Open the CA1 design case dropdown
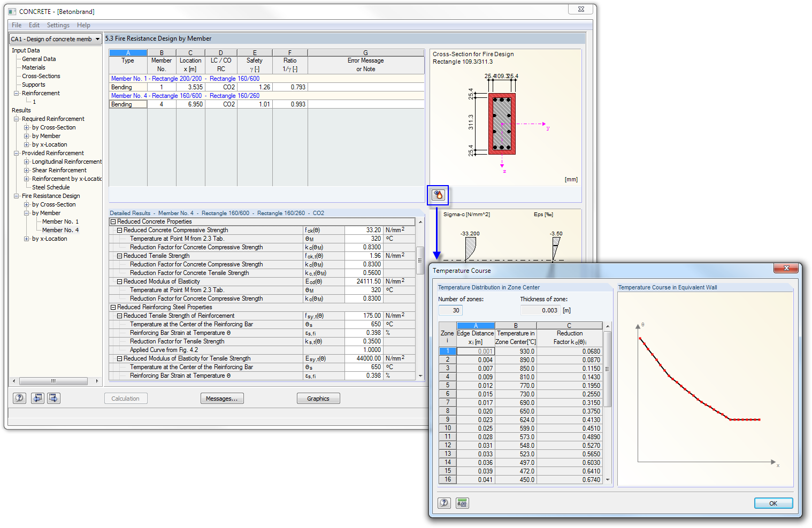The image size is (812, 528). (98, 39)
